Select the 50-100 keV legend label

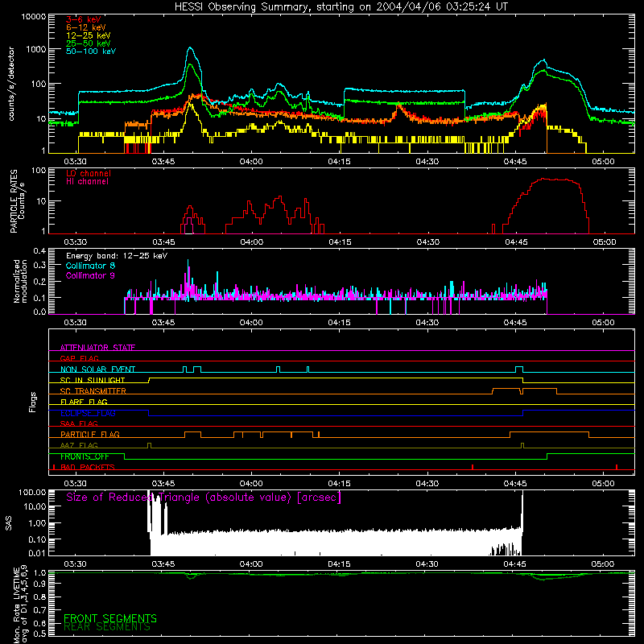click(91, 52)
